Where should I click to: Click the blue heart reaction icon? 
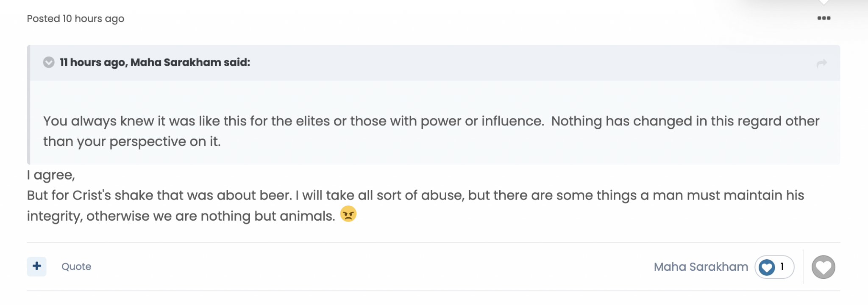[x=766, y=267]
